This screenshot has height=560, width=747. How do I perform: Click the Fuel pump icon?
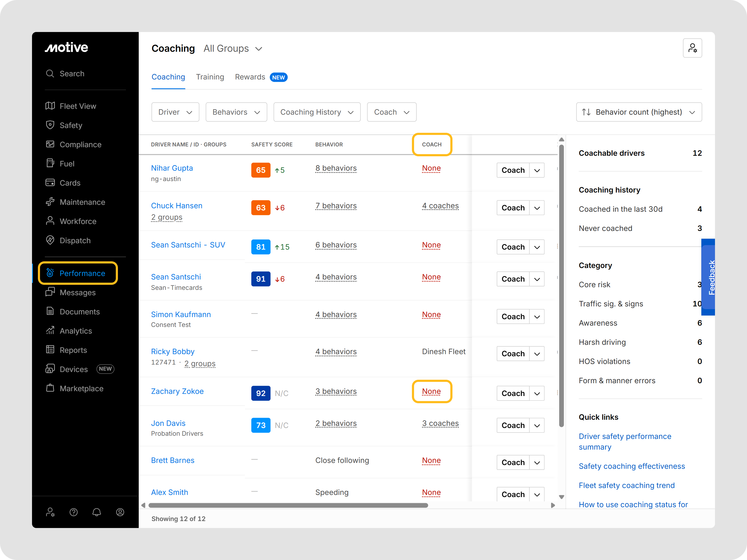click(x=50, y=163)
